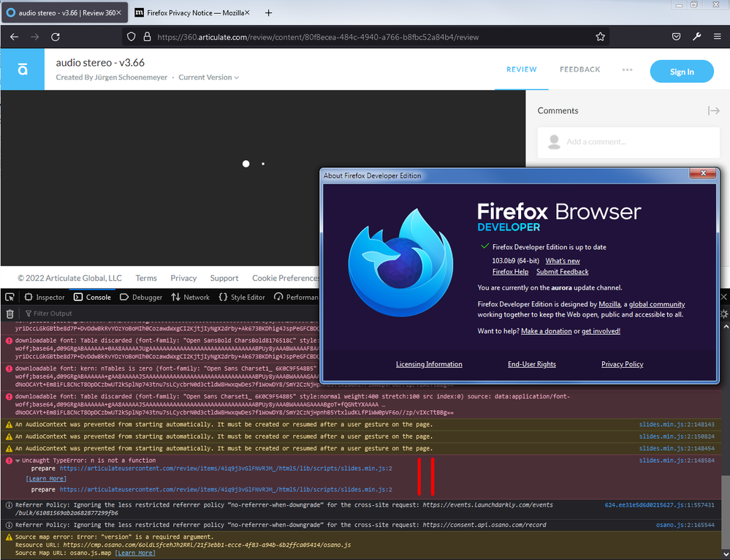Bookmark this page with the star icon

(x=600, y=37)
